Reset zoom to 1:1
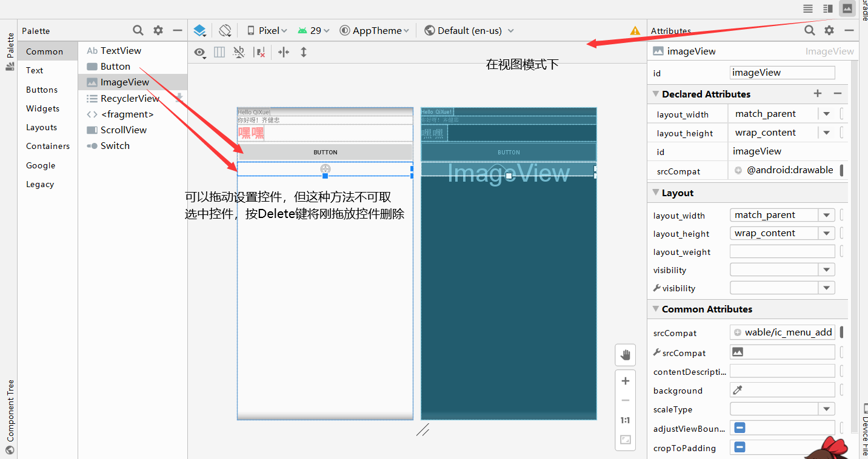The height and width of the screenshot is (459, 868). click(626, 420)
